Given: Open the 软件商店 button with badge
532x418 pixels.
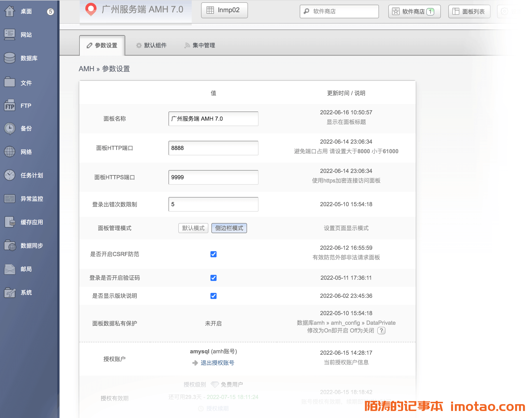Looking at the screenshot, I should pos(414,11).
